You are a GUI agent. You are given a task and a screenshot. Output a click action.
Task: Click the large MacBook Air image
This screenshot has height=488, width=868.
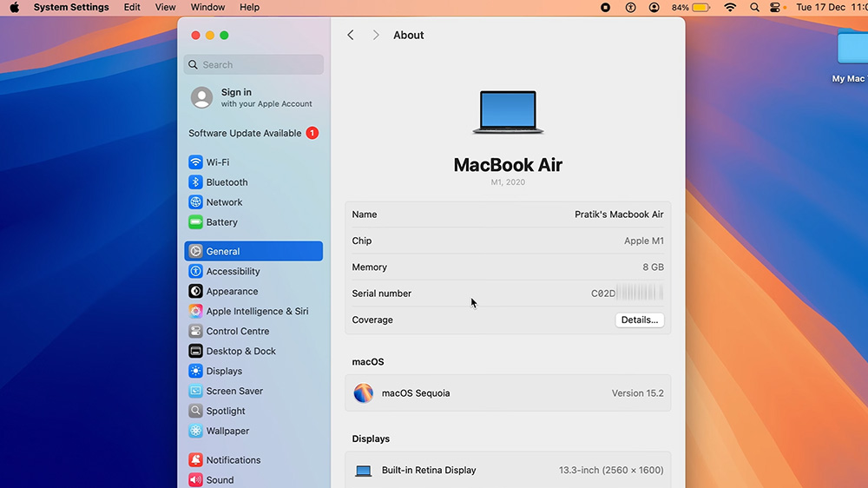click(508, 112)
